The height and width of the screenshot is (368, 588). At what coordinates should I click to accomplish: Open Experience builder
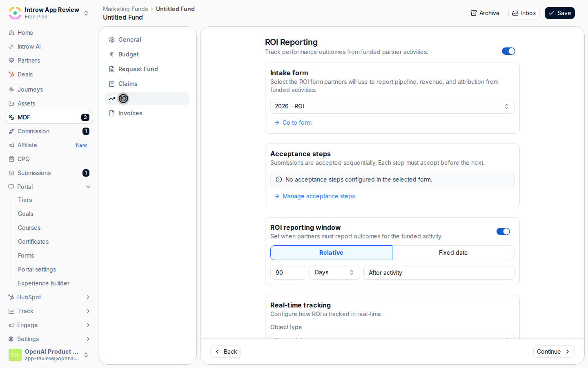(x=44, y=283)
